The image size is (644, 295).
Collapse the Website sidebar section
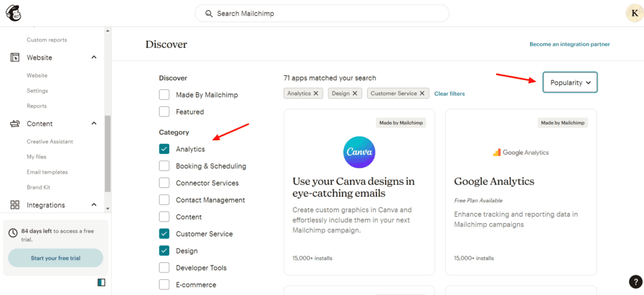pos(94,57)
